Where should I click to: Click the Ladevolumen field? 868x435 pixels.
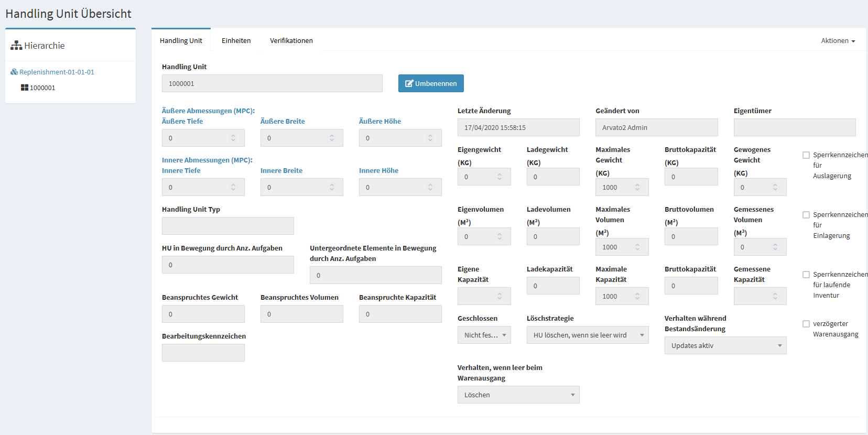click(553, 236)
